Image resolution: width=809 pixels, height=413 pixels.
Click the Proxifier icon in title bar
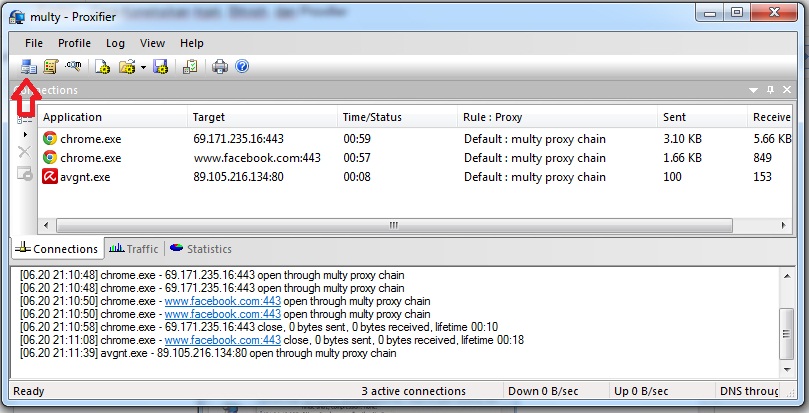[17, 17]
